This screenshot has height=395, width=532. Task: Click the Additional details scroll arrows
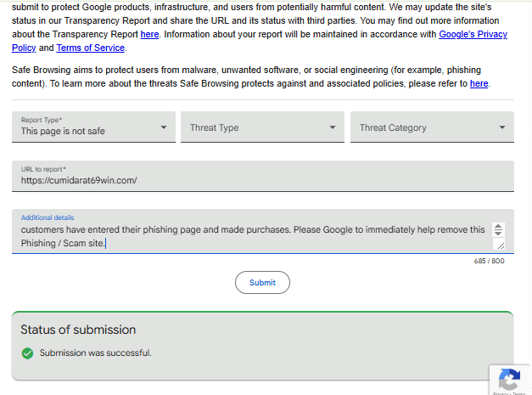coord(498,229)
